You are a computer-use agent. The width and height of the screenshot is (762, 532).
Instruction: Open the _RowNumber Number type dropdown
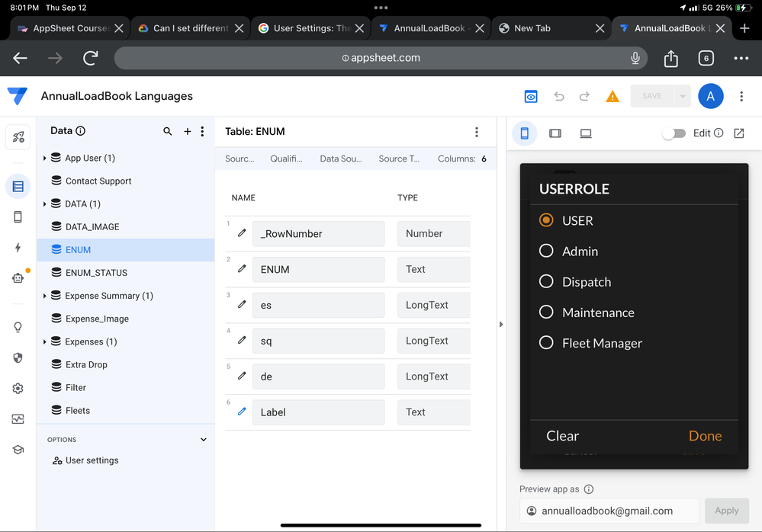[x=434, y=233]
